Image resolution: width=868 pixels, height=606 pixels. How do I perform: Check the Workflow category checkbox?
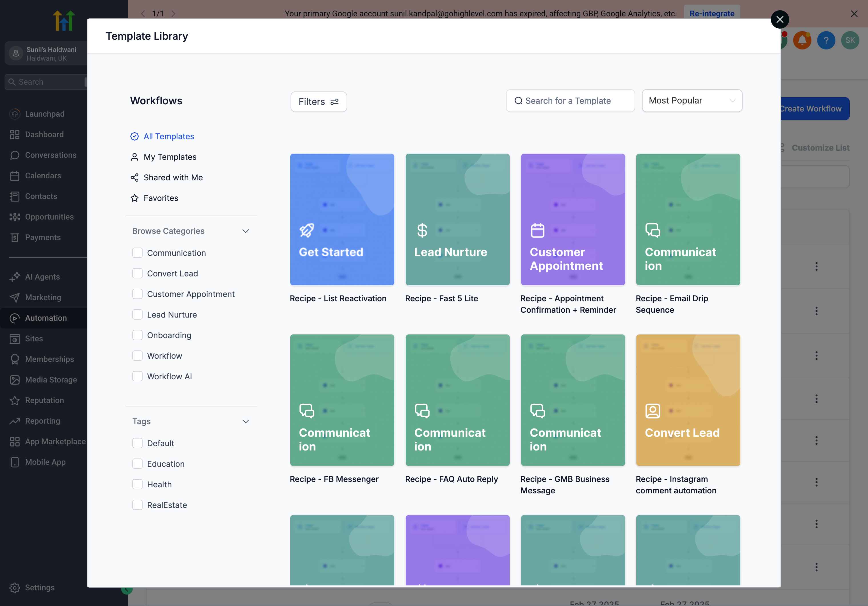(137, 356)
